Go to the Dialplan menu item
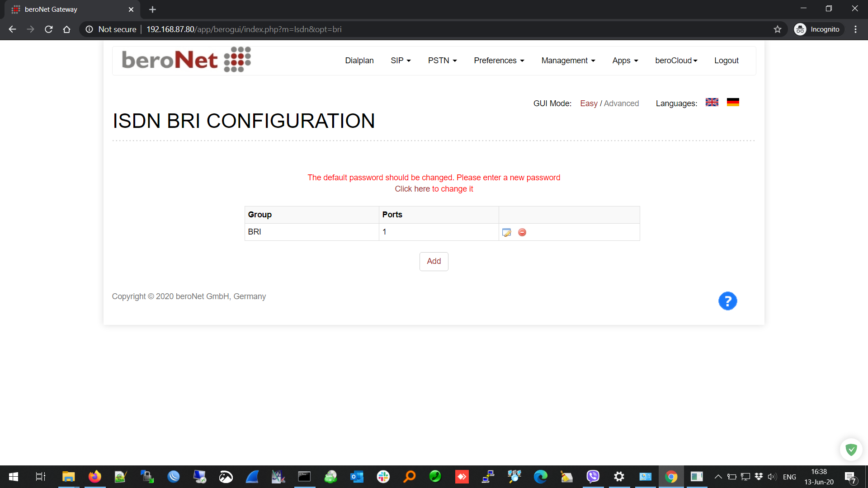Viewport: 868px width, 488px height. [359, 61]
